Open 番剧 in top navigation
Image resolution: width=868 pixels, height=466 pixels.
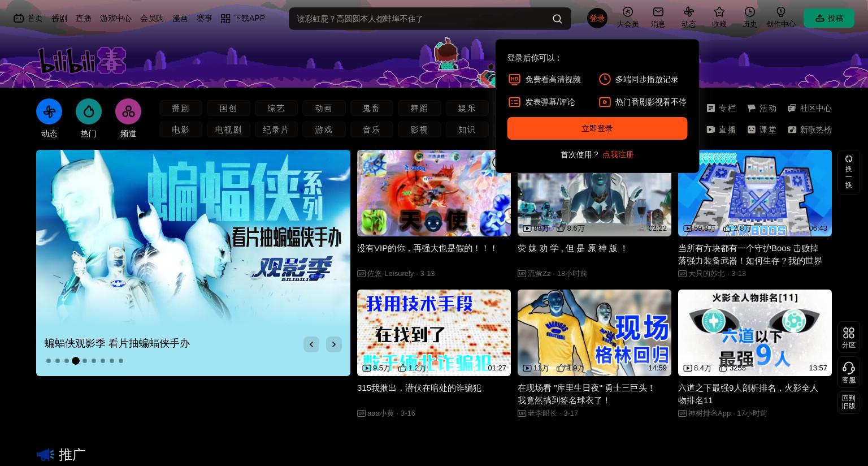click(59, 19)
